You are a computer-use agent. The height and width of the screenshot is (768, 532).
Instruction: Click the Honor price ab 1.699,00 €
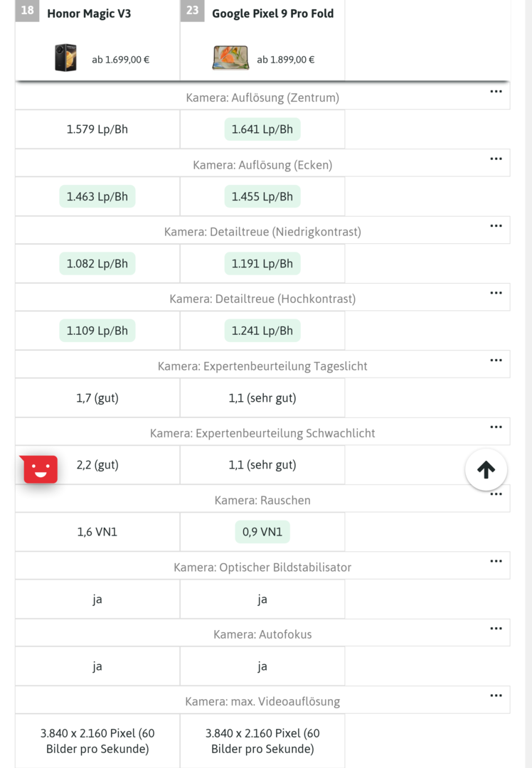click(120, 60)
